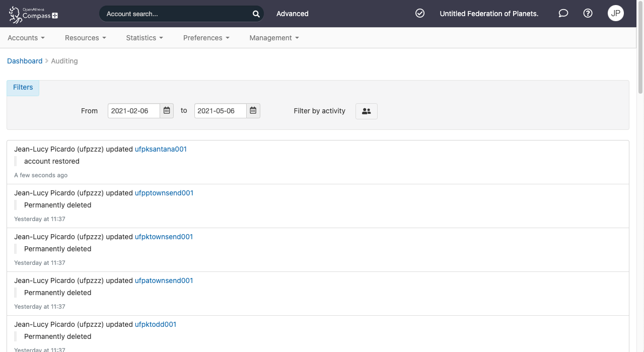Expand the Statistics dropdown menu

[x=144, y=38]
